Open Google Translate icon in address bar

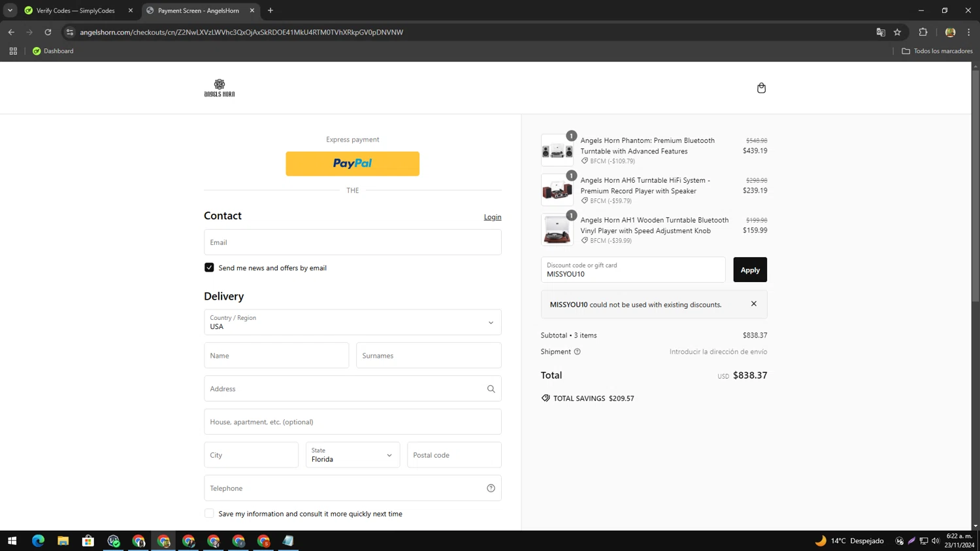coord(881,32)
